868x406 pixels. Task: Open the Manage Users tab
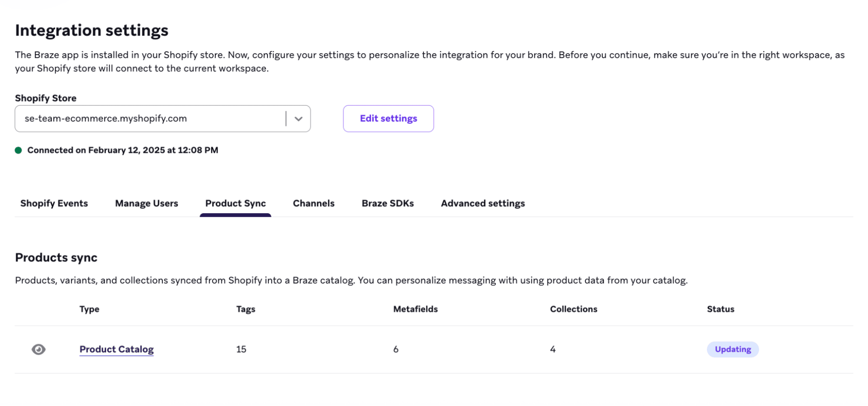(146, 203)
